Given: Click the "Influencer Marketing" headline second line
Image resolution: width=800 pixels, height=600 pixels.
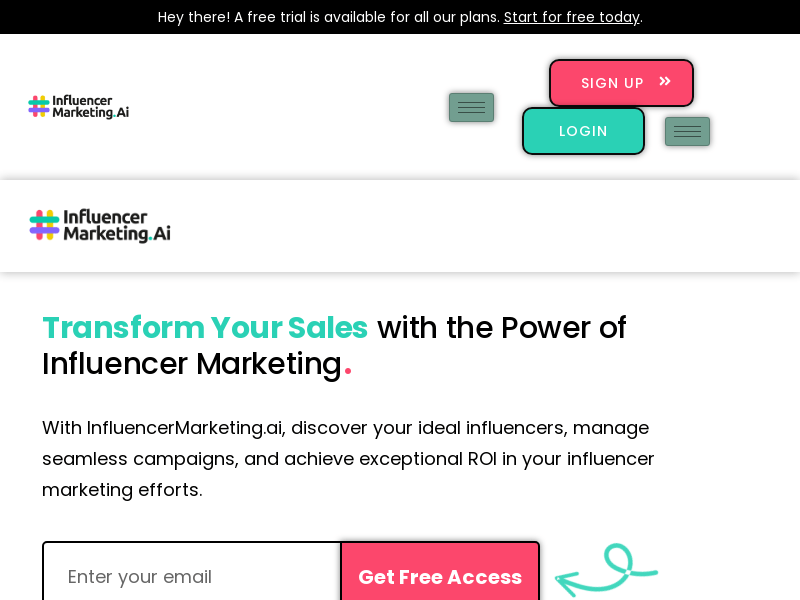Looking at the screenshot, I should (192, 364).
